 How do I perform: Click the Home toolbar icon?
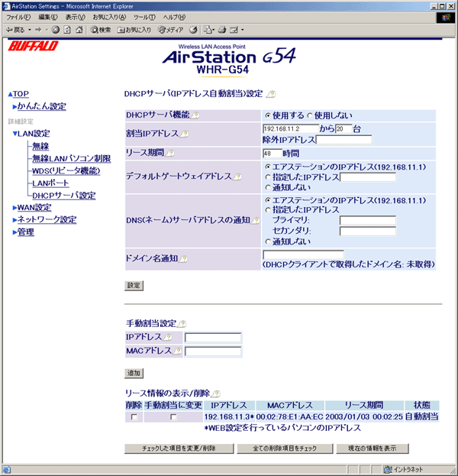click(79, 30)
